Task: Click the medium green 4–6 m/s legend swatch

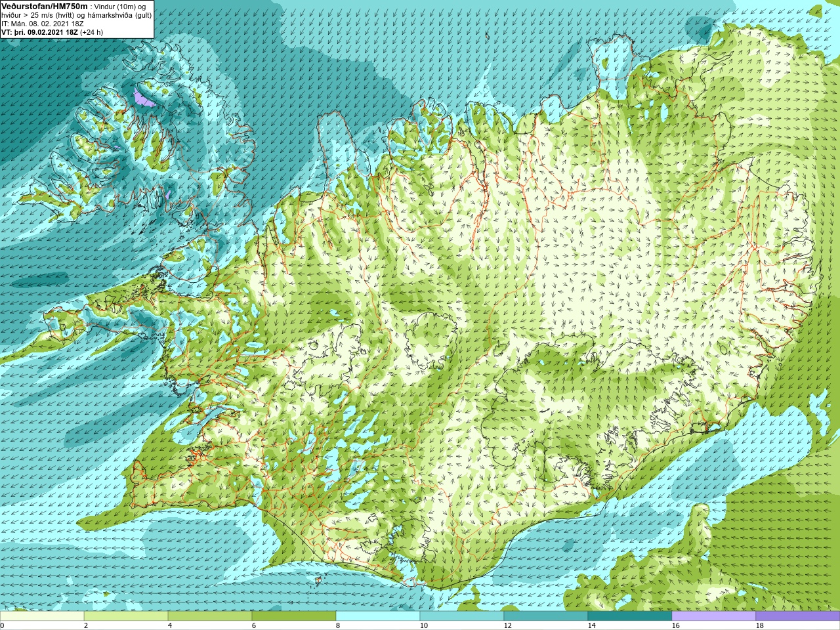Action: tap(210, 616)
